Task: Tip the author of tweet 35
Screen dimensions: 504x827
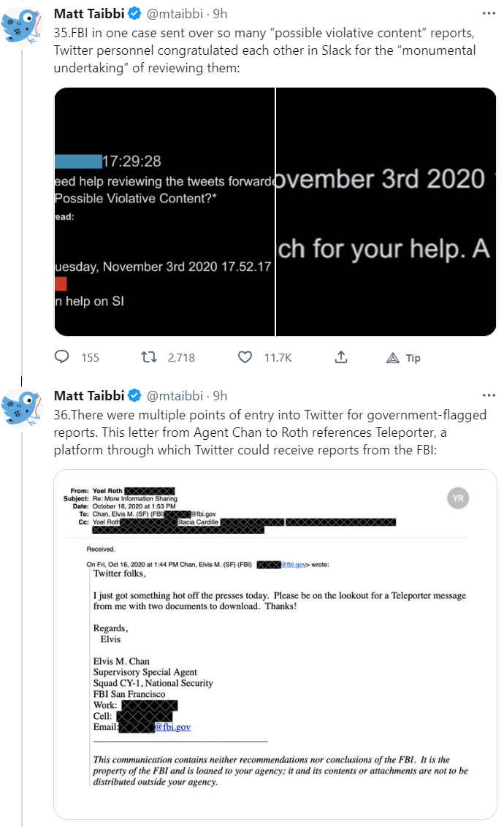Action: pos(403,358)
